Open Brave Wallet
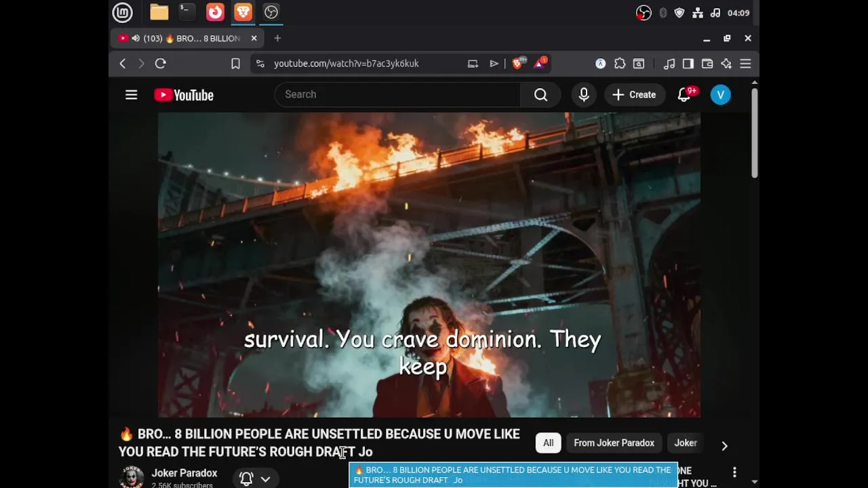The image size is (868, 488). [x=707, y=64]
